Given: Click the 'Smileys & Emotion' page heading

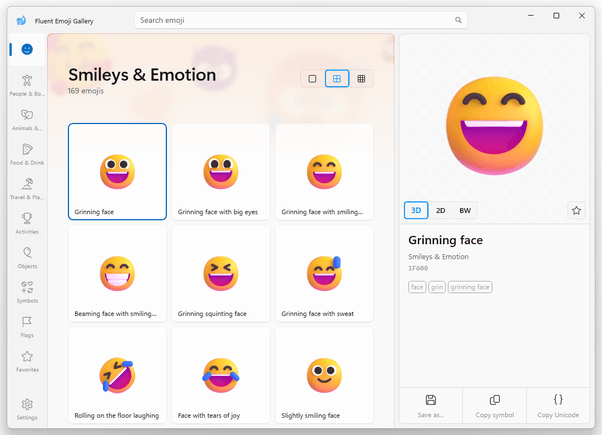Looking at the screenshot, I should pyautogui.click(x=142, y=75).
